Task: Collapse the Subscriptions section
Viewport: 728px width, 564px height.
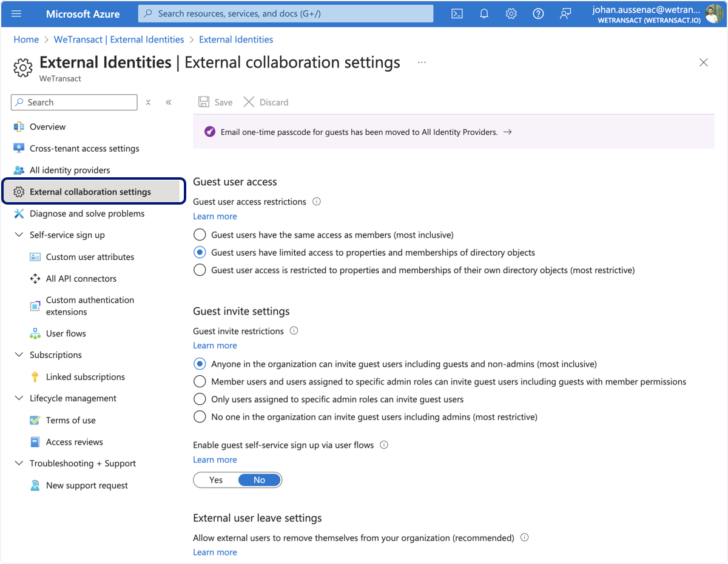Action: tap(19, 355)
